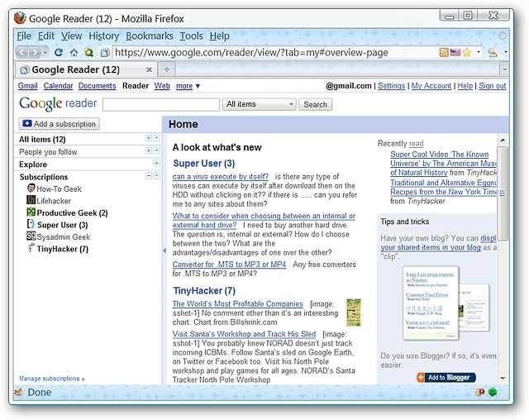Click the US flag icon in address bar

click(x=455, y=52)
